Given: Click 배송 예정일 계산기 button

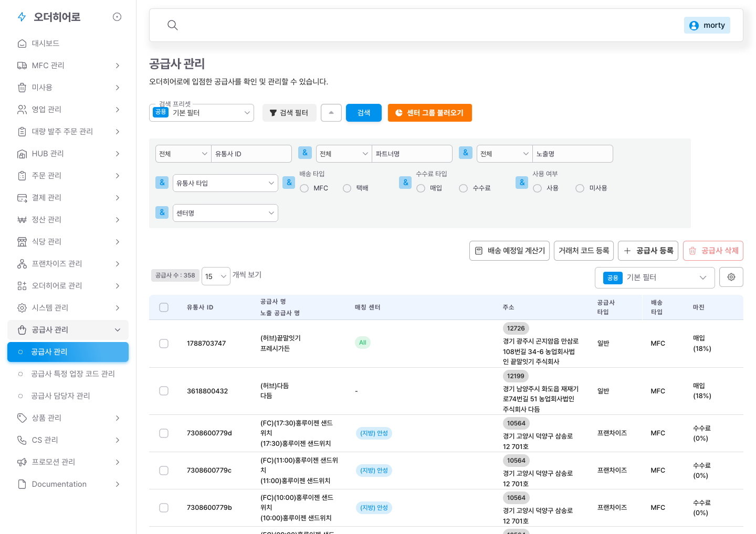Looking at the screenshot, I should 510,251.
